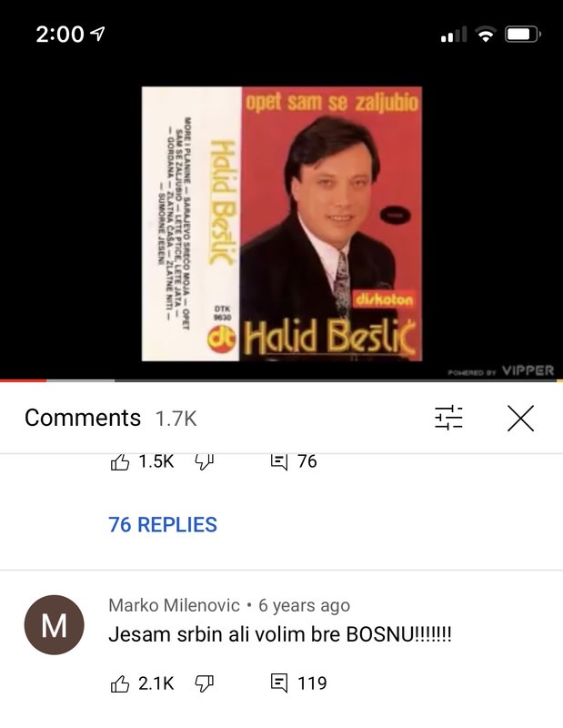Image resolution: width=563 pixels, height=728 pixels.
Task: Open Marko Milenovic's profile avatar
Action: 54,625
